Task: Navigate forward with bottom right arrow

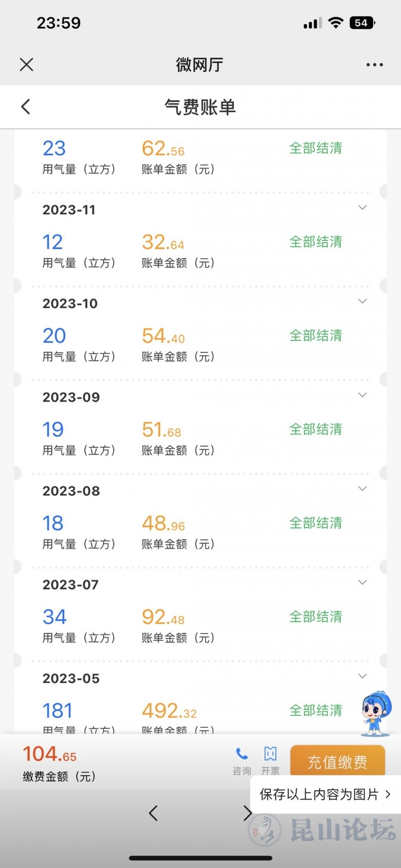Action: (247, 813)
